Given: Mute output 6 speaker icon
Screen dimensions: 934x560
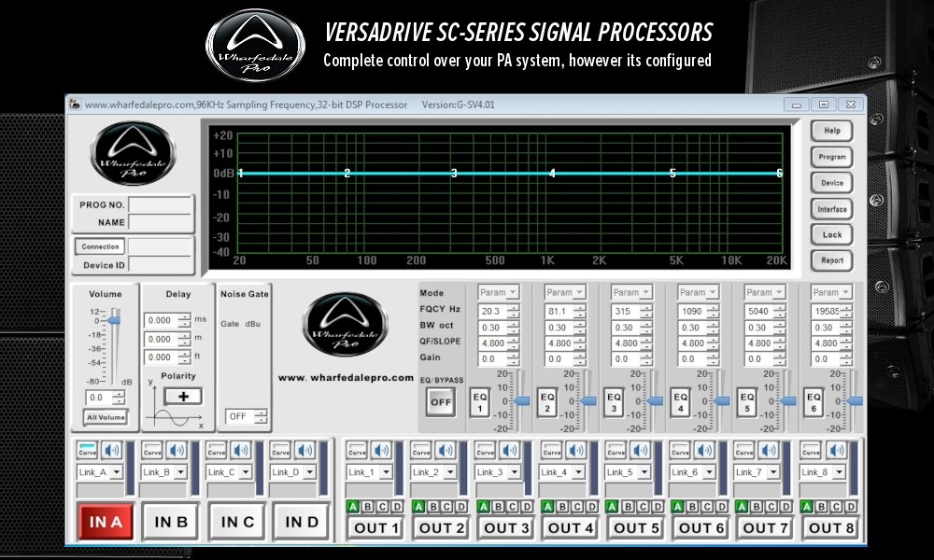Looking at the screenshot, I should [x=705, y=451].
